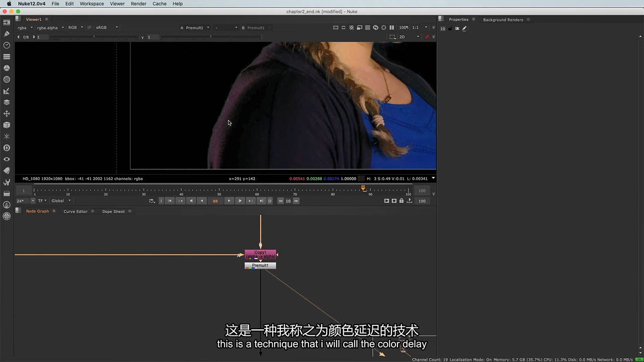Open the ToolSets wrench icon

(x=7, y=182)
